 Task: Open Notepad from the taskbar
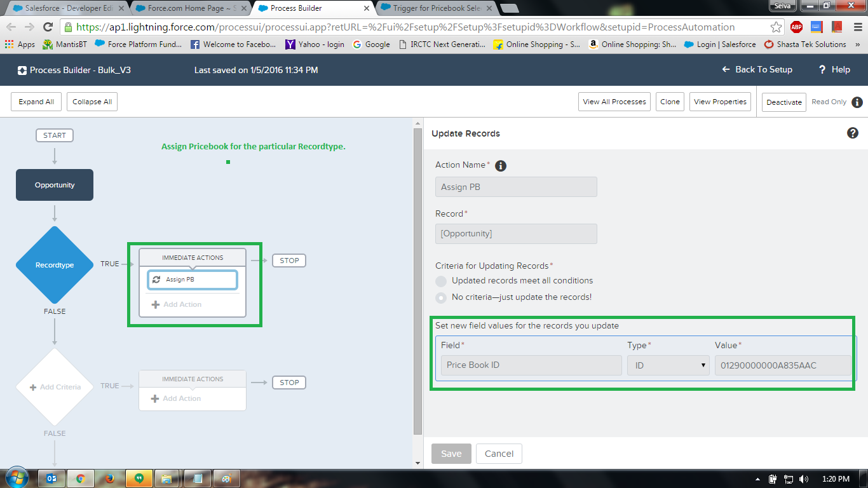198,478
